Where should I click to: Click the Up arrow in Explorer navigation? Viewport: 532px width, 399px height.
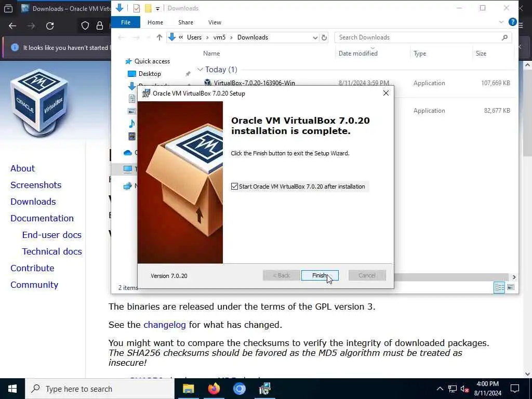click(x=159, y=37)
